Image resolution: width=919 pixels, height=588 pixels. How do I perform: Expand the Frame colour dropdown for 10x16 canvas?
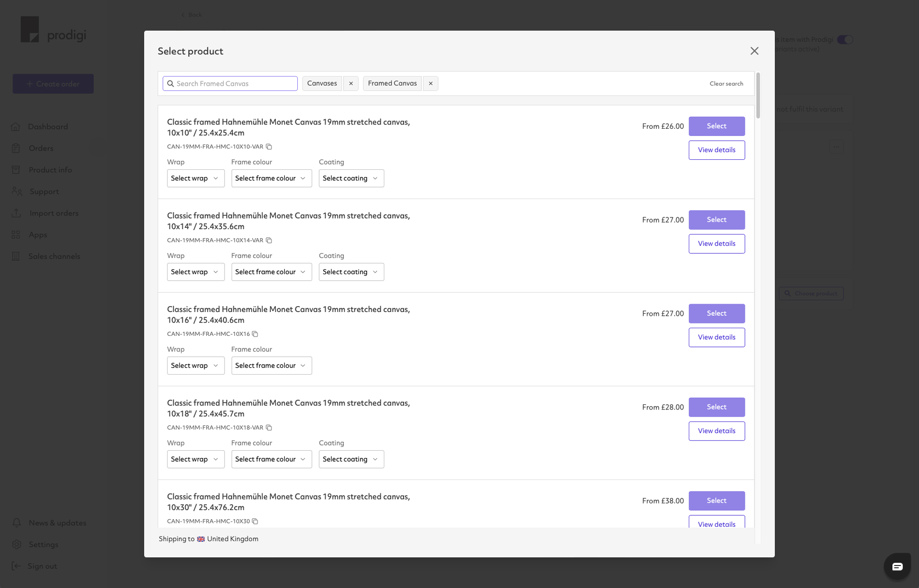pyautogui.click(x=270, y=365)
